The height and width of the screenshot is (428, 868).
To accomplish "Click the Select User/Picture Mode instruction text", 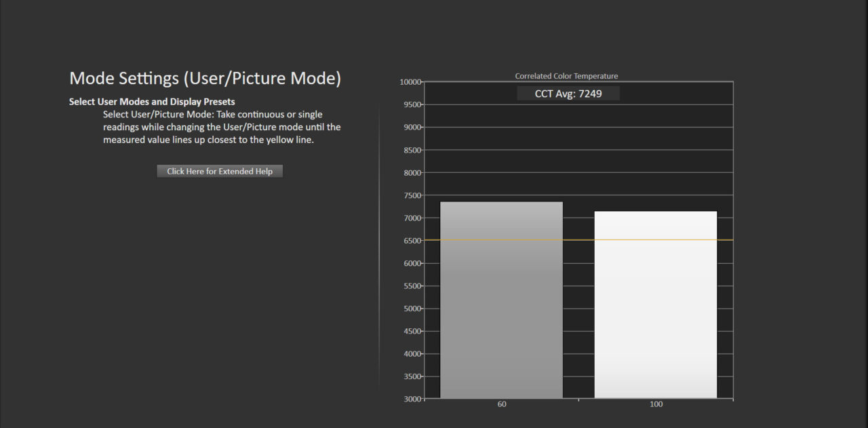I will tap(222, 128).
